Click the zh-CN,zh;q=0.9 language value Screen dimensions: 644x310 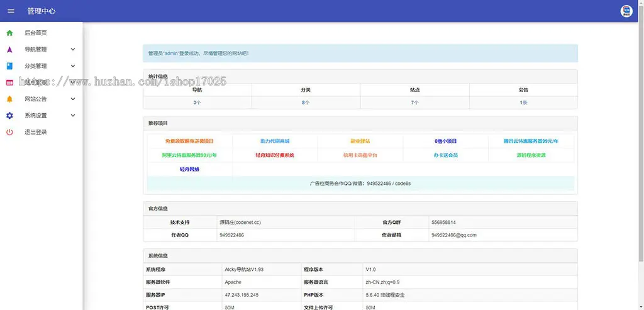coord(382,282)
